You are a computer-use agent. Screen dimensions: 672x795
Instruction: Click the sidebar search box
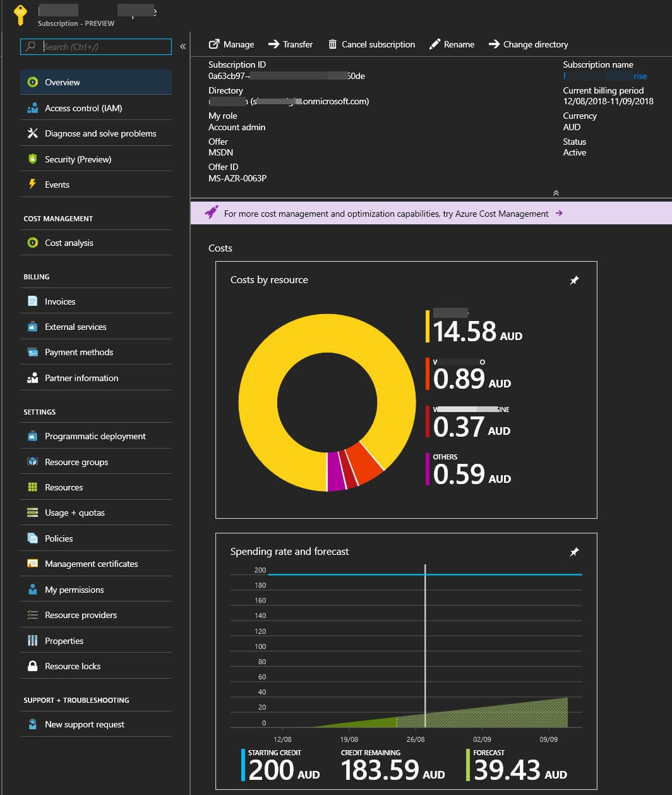click(96, 47)
